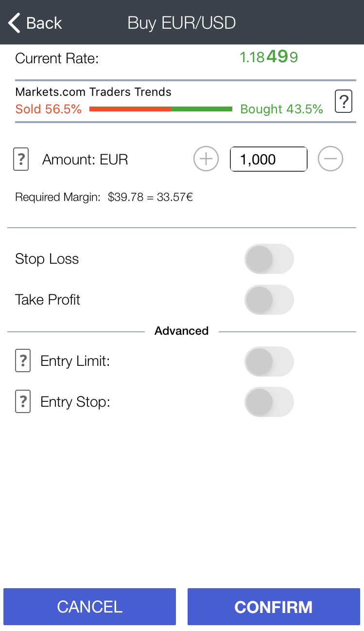Tap the Amount help question mark icon
This screenshot has height=631, width=364.
(21, 160)
